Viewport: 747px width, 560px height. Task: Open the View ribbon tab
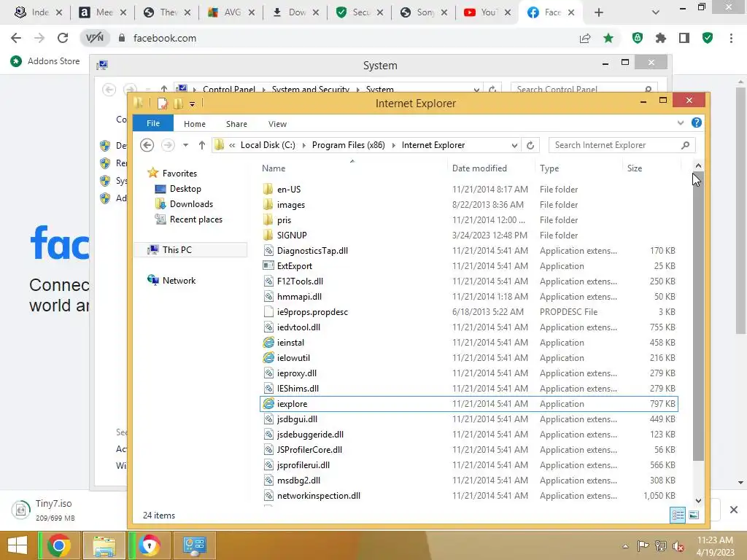(277, 124)
